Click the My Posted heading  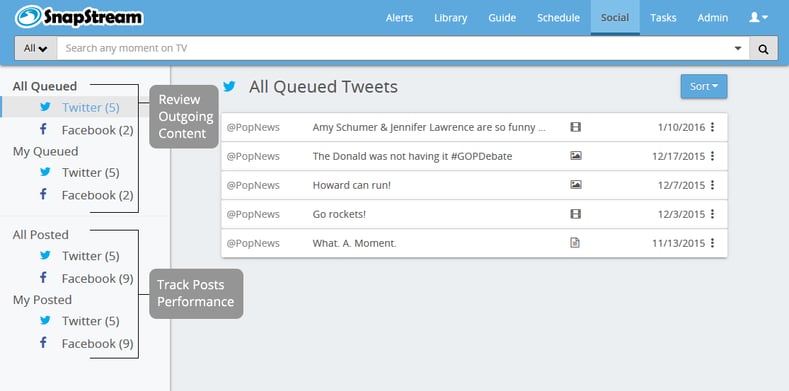coord(42,299)
